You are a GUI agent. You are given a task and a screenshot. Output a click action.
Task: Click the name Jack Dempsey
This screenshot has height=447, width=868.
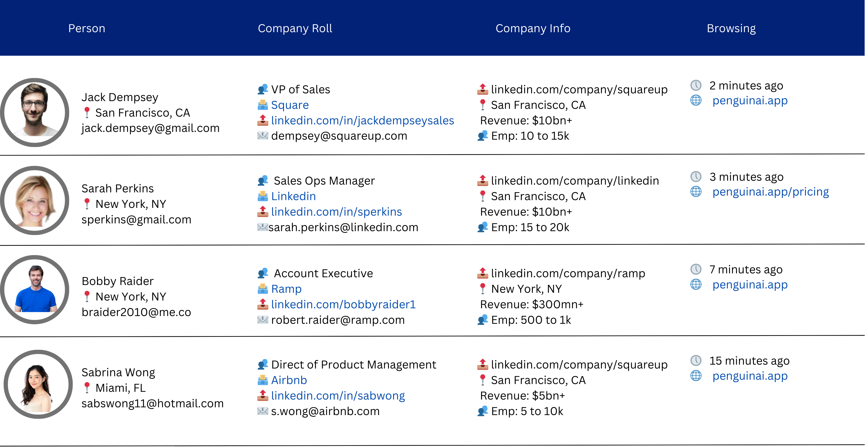pyautogui.click(x=120, y=97)
